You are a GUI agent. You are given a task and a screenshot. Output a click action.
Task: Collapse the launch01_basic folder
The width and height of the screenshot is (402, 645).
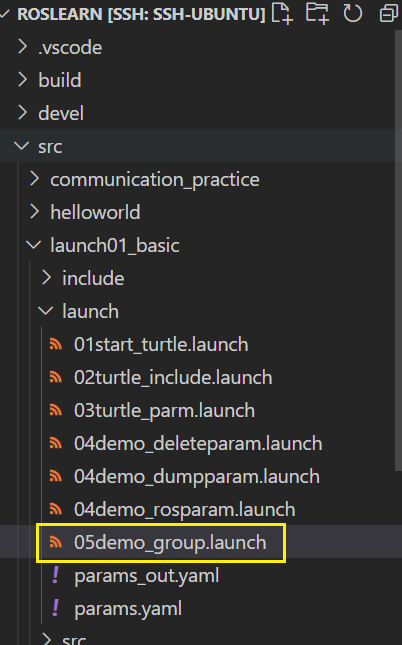[33, 245]
